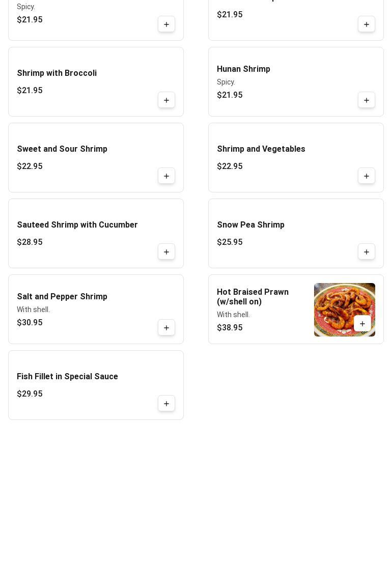Click the $38.95 Hot Braised Prawn price
Image resolution: width=392 pixels, height=562 pixels.
click(230, 328)
